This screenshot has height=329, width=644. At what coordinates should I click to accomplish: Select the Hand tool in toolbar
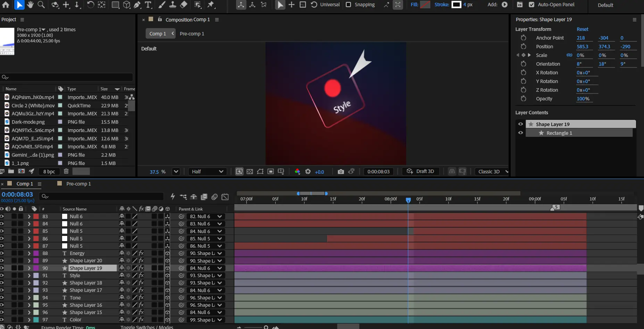click(x=30, y=5)
